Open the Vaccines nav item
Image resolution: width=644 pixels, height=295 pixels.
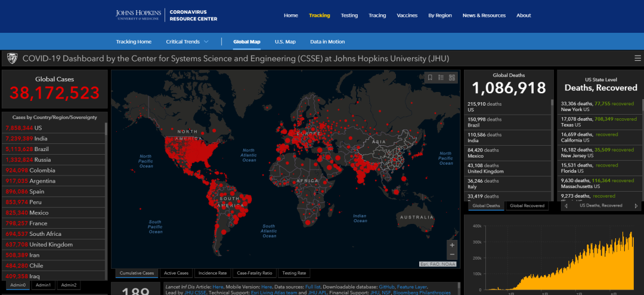407,15
